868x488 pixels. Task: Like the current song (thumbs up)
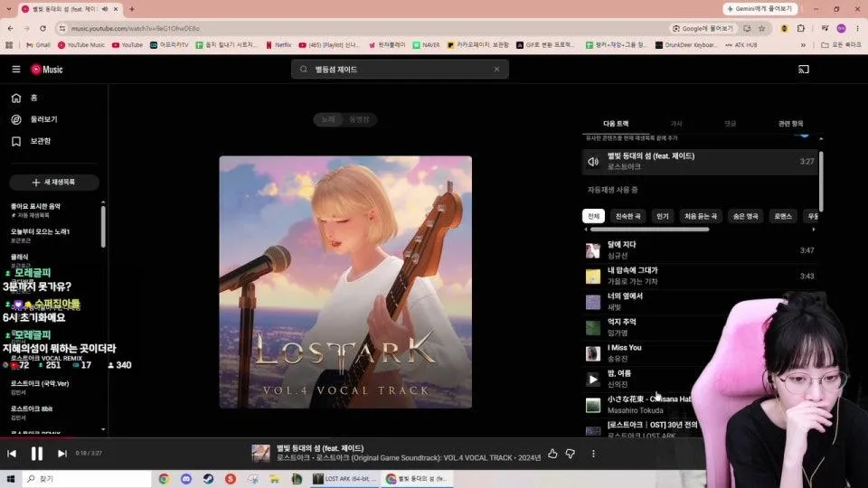pos(552,454)
